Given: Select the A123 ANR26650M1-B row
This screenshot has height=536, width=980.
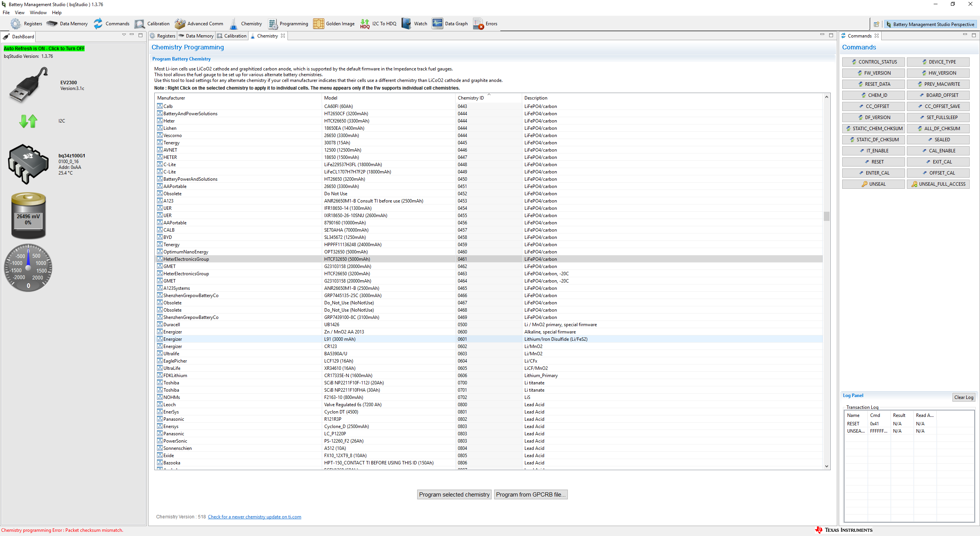Looking at the screenshot, I should pyautogui.click(x=489, y=201).
